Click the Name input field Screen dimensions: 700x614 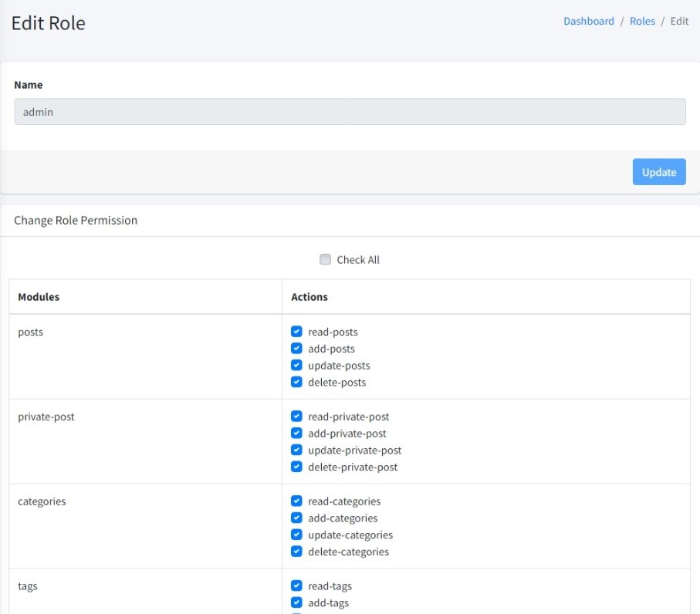(350, 112)
